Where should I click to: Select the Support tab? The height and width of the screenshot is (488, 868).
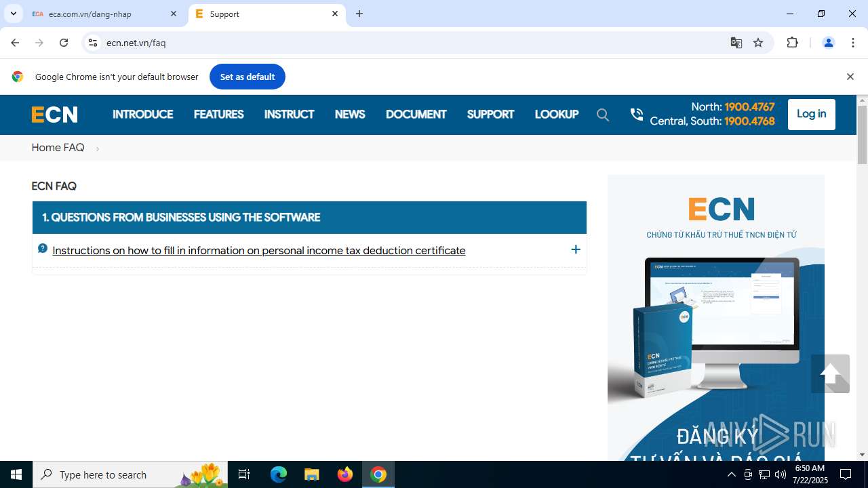tap(267, 14)
